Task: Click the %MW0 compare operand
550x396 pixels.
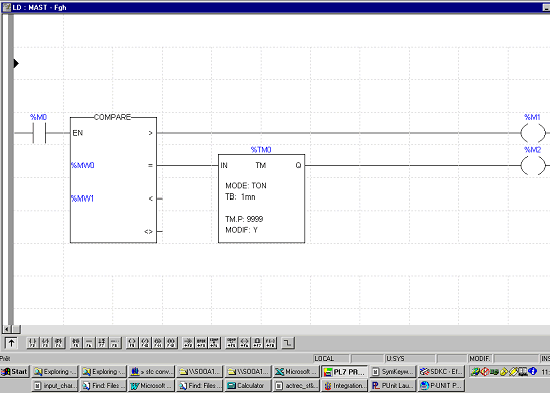Action: click(x=83, y=165)
